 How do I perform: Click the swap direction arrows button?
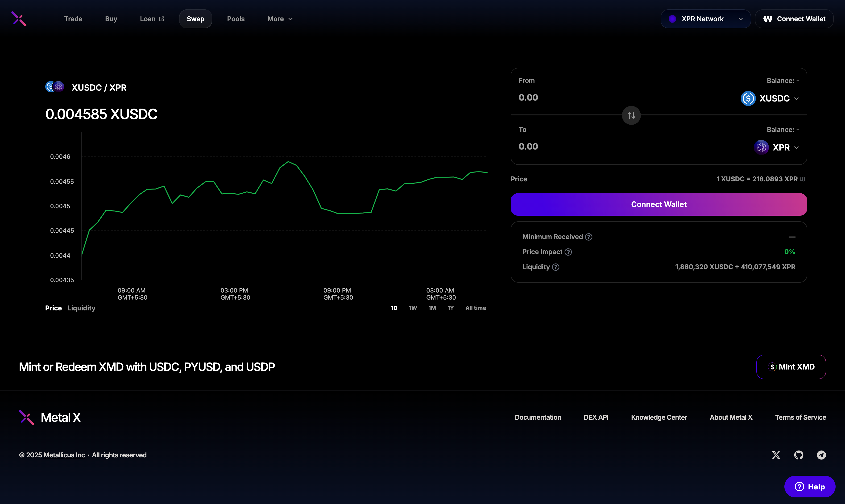631,115
